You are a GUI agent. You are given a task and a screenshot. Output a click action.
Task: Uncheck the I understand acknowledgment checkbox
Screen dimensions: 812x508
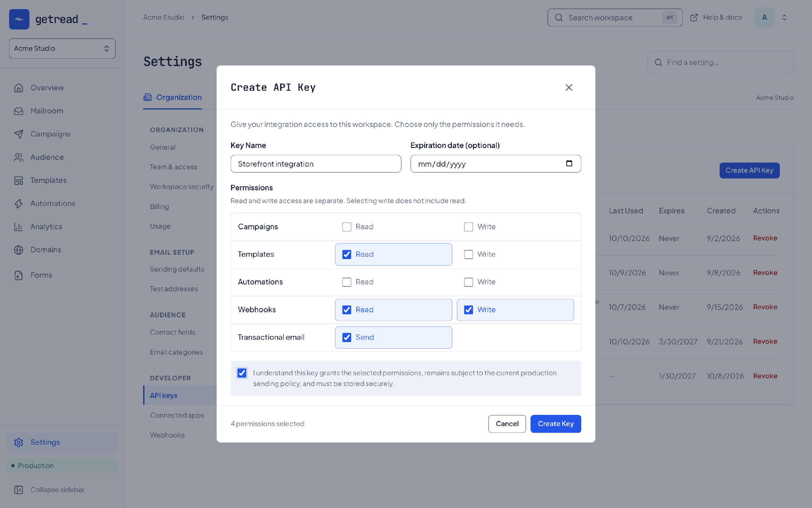[x=242, y=373]
